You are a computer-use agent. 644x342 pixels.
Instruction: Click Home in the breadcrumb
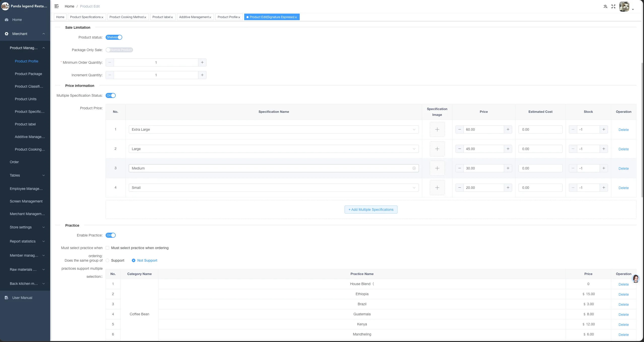[x=69, y=6]
